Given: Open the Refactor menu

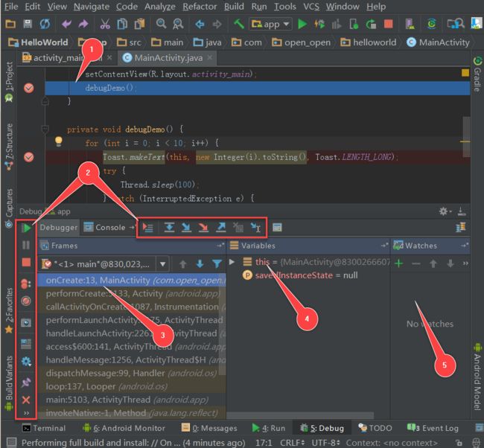Looking at the screenshot, I should tap(200, 7).
